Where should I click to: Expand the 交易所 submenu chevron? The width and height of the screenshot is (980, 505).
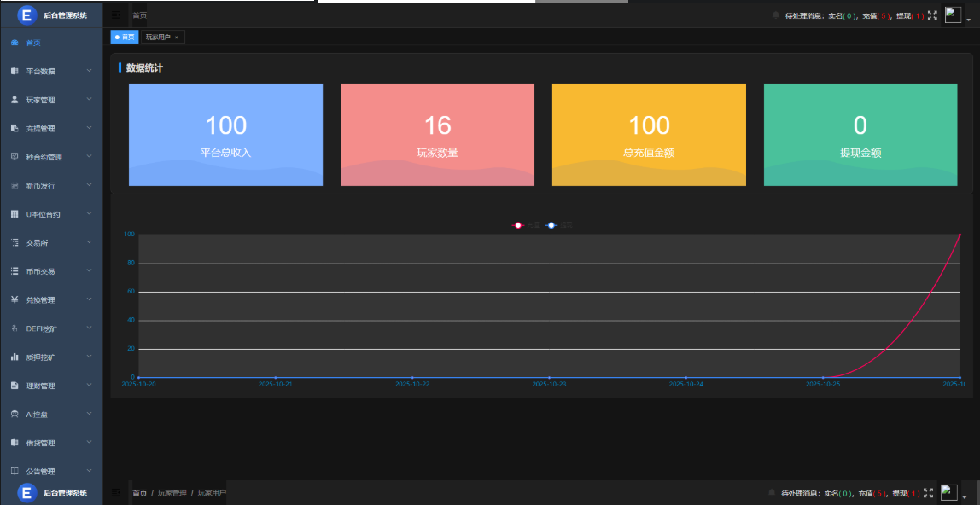(89, 242)
